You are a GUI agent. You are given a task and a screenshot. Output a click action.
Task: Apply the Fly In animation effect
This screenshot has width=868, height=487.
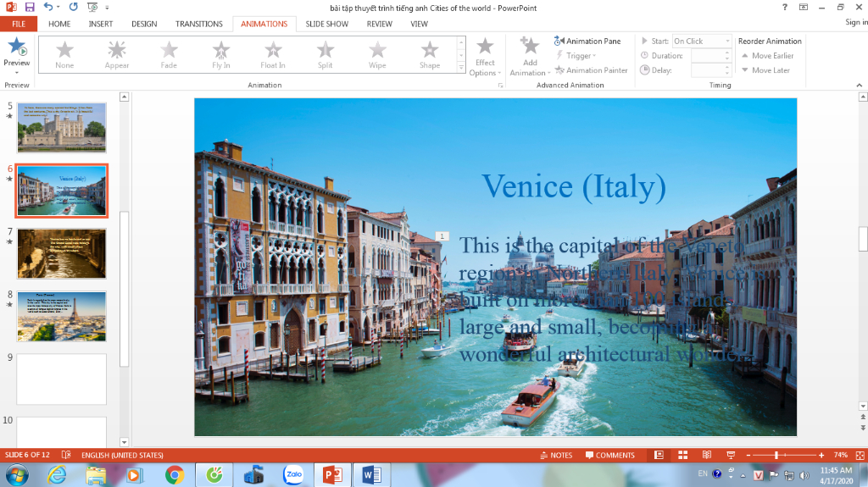[x=221, y=54]
